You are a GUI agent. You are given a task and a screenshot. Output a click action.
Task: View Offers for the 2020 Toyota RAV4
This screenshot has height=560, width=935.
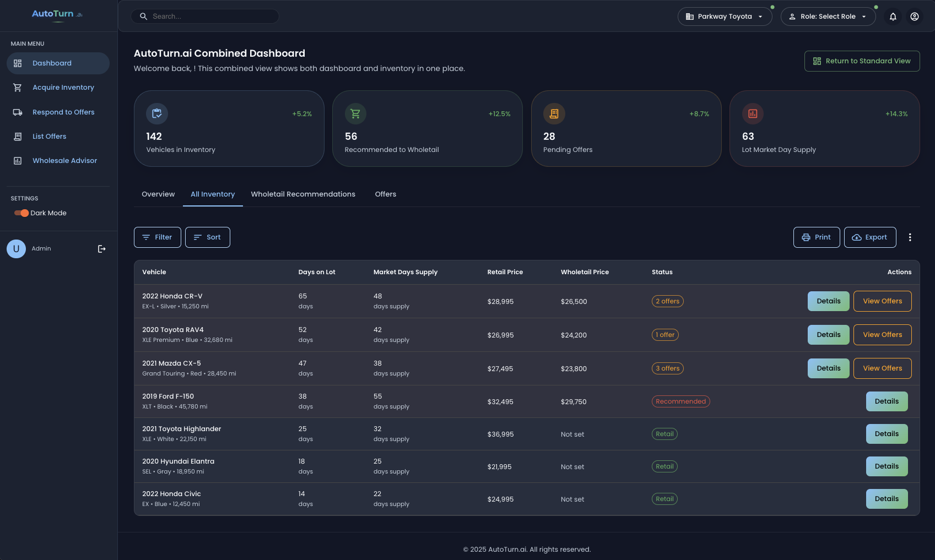pyautogui.click(x=882, y=334)
